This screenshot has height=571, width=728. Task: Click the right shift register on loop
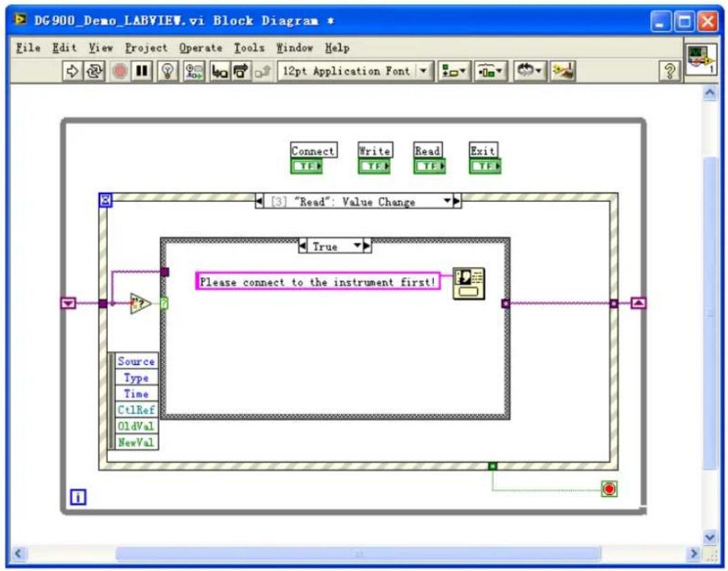638,303
